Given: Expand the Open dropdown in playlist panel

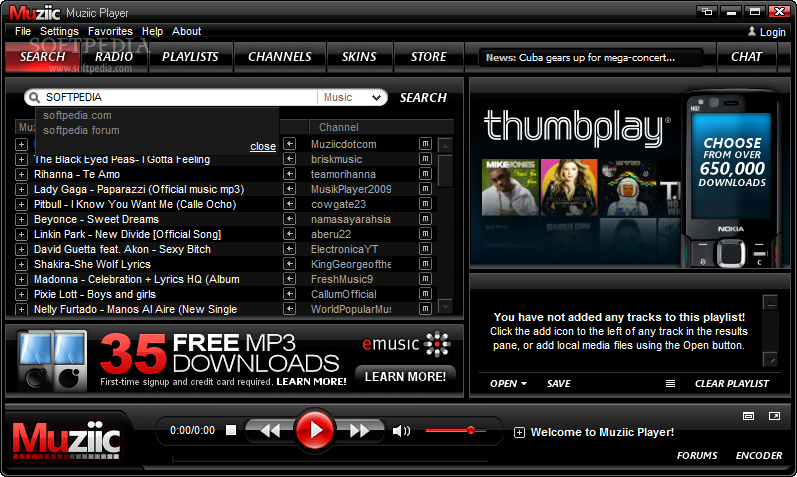Looking at the screenshot, I should click(x=508, y=383).
